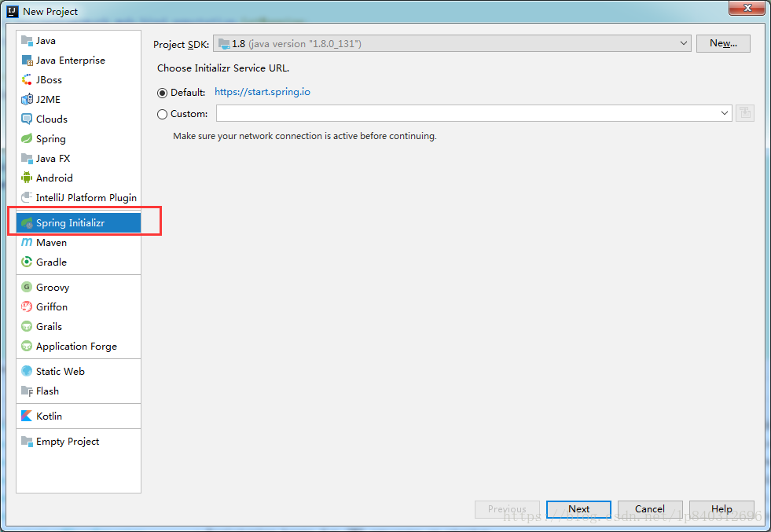Open the Project SDK dropdown

point(452,43)
